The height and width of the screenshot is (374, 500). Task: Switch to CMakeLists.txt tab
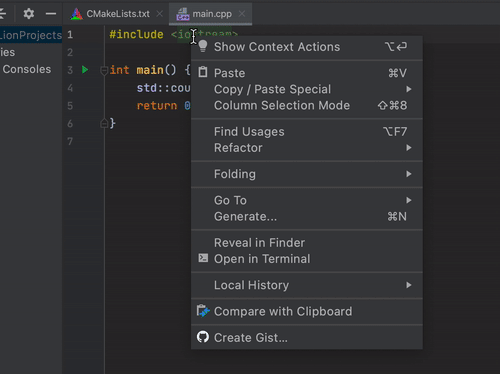[x=118, y=14]
